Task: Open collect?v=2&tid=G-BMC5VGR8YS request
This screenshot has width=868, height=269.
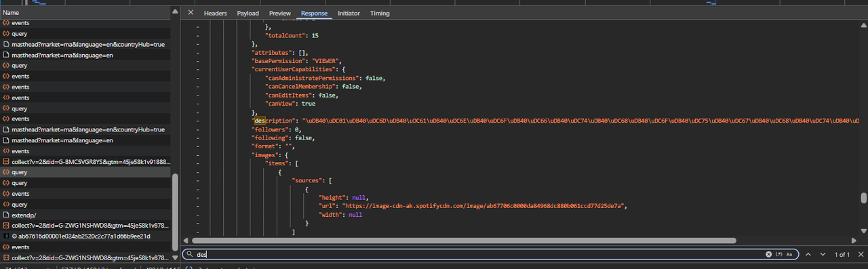Action: click(x=85, y=162)
